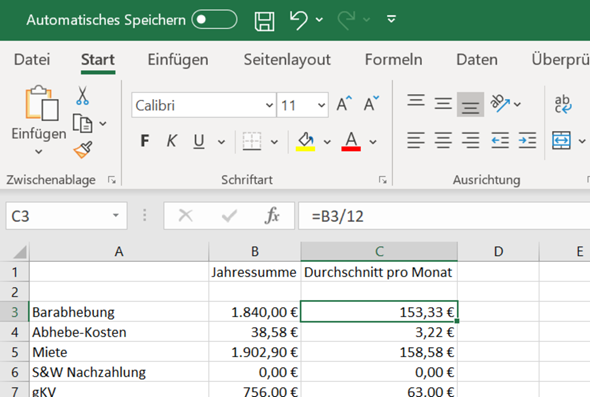Click the greyed-out Redo arrow icon
Screen dimensions: 590x397
click(x=346, y=20)
